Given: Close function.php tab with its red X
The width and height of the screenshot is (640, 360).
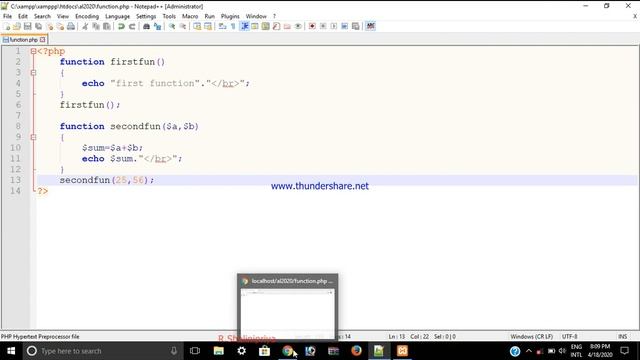Looking at the screenshot, I should tap(42, 40).
